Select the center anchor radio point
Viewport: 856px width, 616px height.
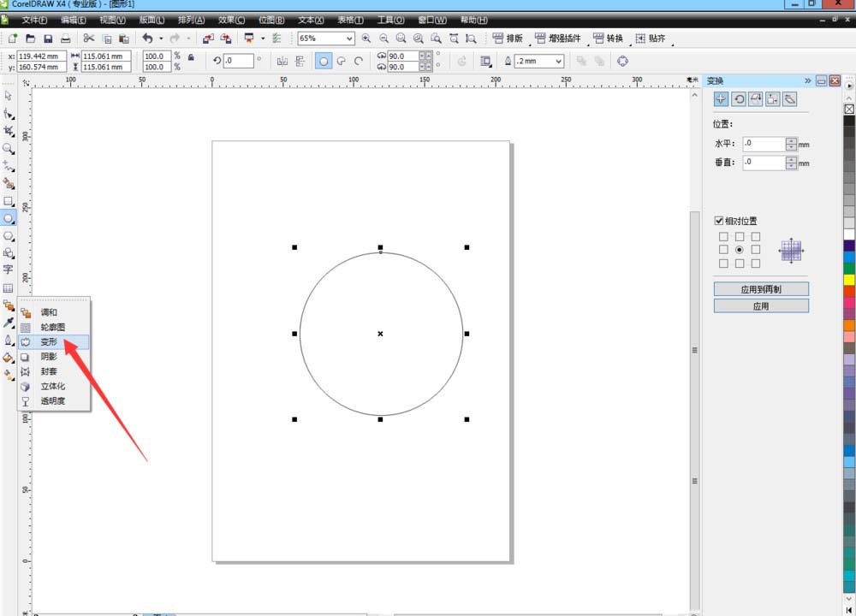740,249
